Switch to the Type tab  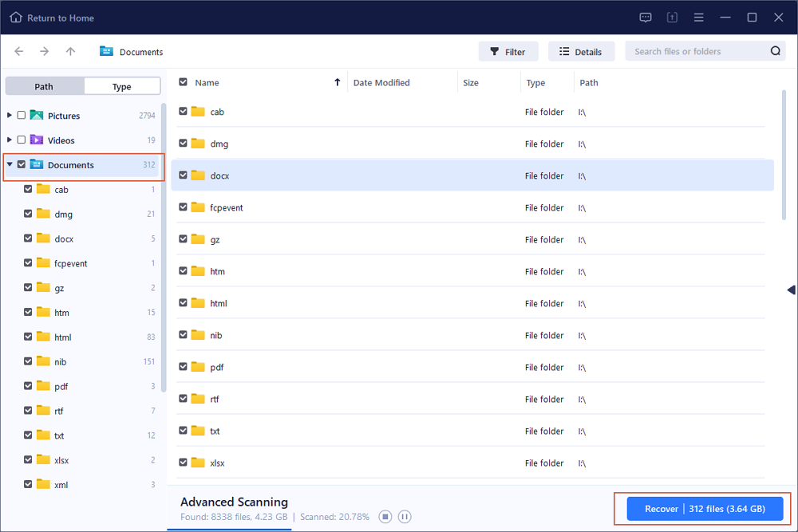(x=122, y=86)
